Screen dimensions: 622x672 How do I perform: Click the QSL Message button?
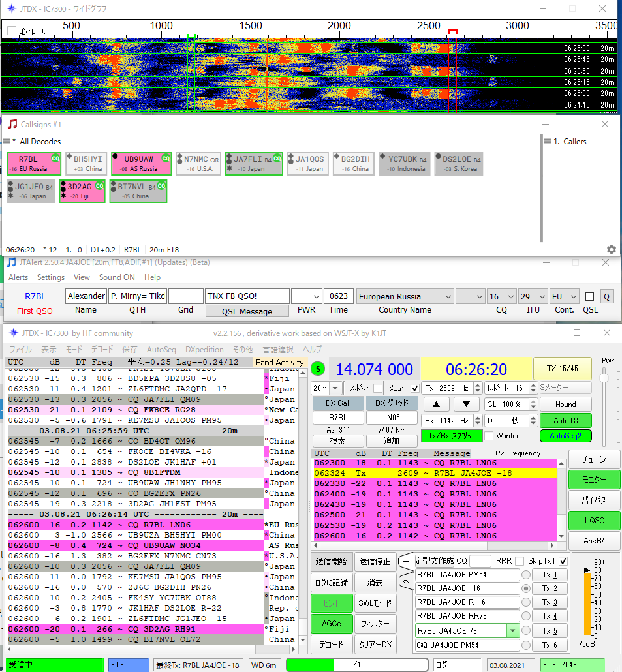click(247, 311)
